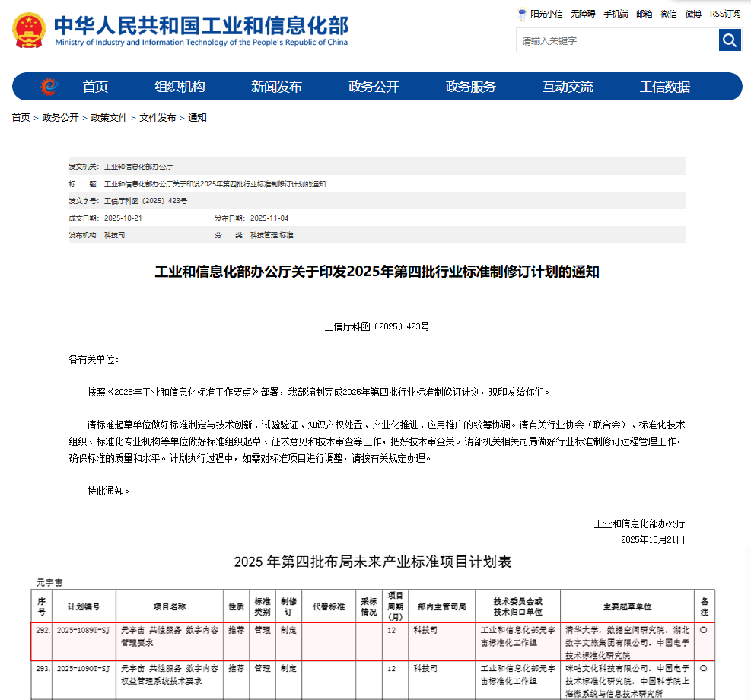The image size is (751, 700).
Task: Focus the keyword search input field
Action: point(617,40)
